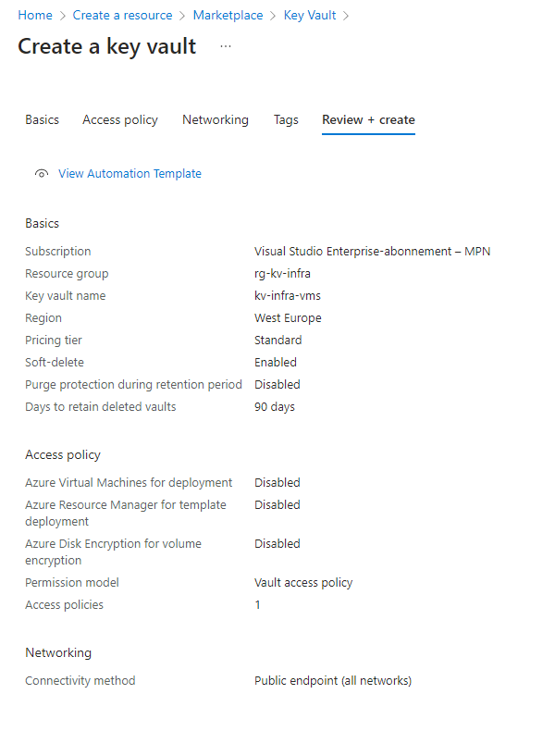Click the subscription value Visual Studio Enterprise-abonnement
Screen dimensions: 555x756
(373, 251)
